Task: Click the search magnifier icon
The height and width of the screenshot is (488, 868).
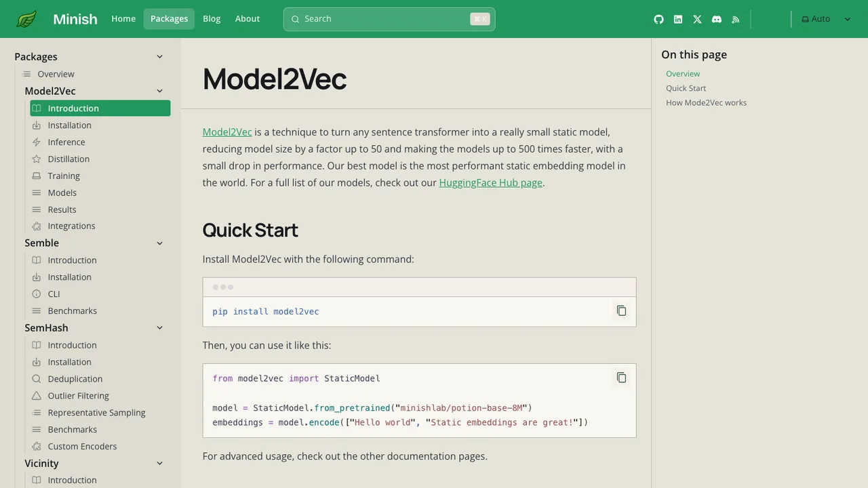Action: pos(295,19)
